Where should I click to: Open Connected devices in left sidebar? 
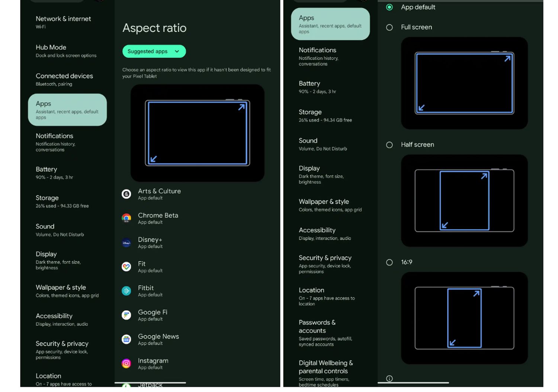[x=64, y=80]
